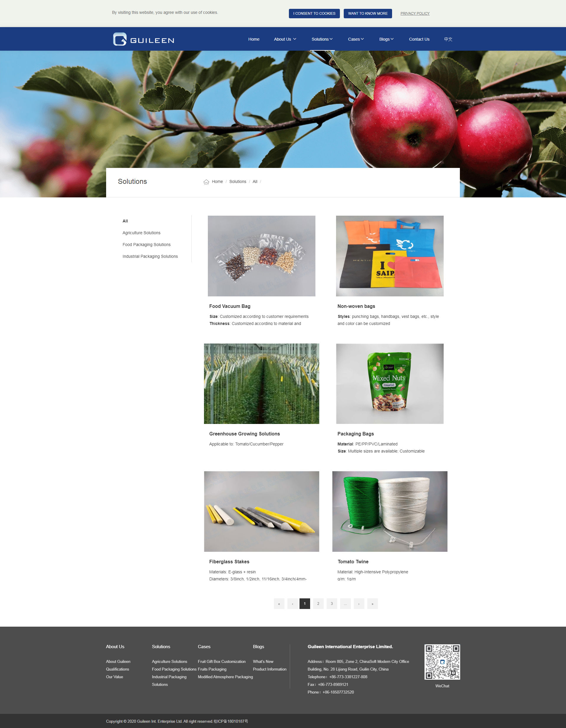Go to first page with double-left arrow
566x728 pixels.
coord(279,604)
